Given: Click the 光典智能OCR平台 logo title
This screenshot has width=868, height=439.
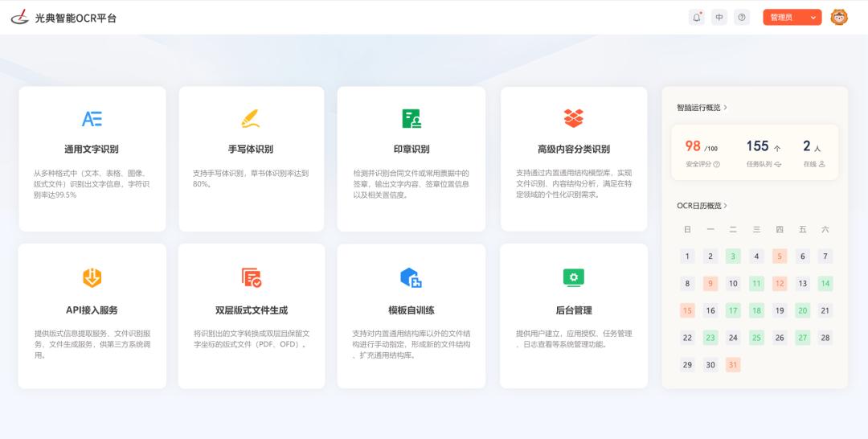Looking at the screenshot, I should [64, 17].
